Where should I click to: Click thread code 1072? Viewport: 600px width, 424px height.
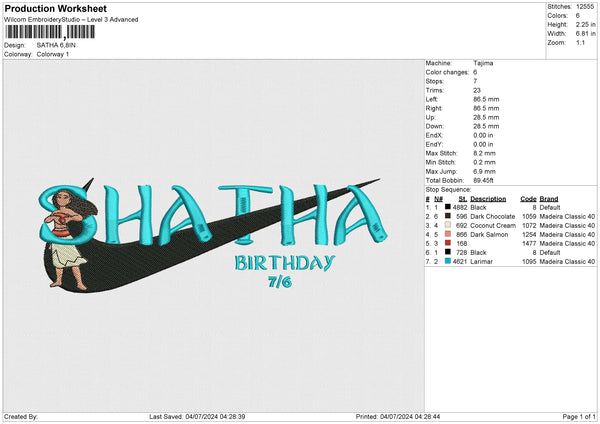coord(529,225)
